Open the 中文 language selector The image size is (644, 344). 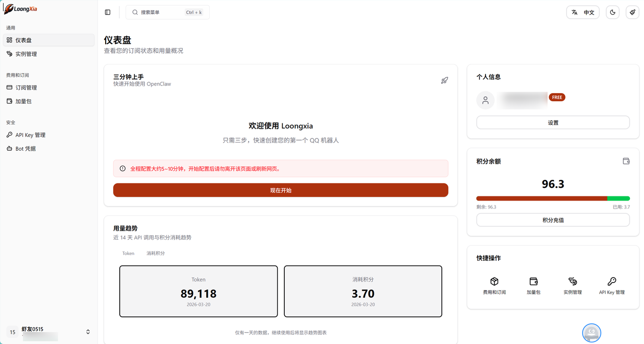click(x=583, y=13)
